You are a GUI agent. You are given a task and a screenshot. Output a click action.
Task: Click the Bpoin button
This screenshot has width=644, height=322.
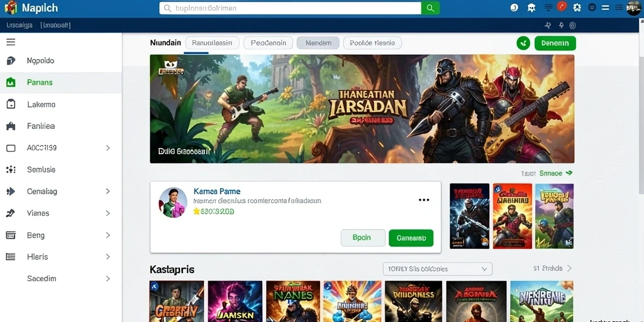coord(363,238)
